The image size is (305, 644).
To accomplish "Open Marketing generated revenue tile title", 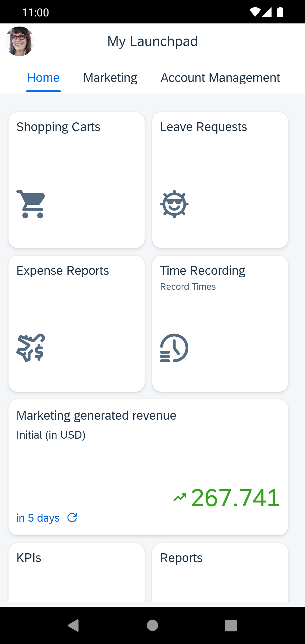I will pyautogui.click(x=96, y=415).
